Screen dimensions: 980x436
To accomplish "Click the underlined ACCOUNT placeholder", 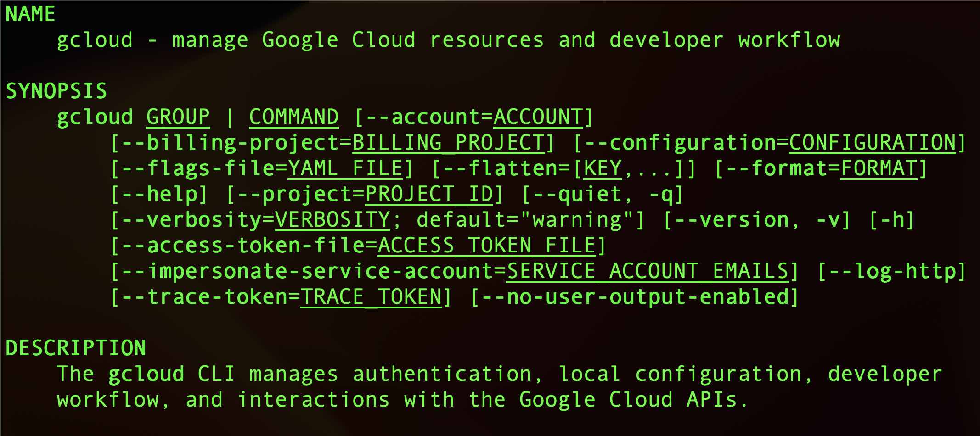I will [538, 117].
